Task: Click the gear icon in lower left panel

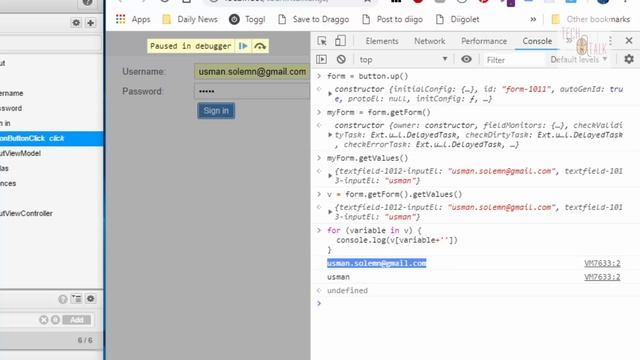Action: [91, 299]
